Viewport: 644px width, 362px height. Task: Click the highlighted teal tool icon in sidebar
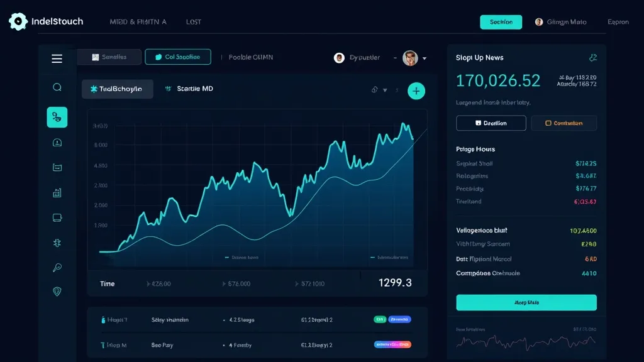pos(57,117)
